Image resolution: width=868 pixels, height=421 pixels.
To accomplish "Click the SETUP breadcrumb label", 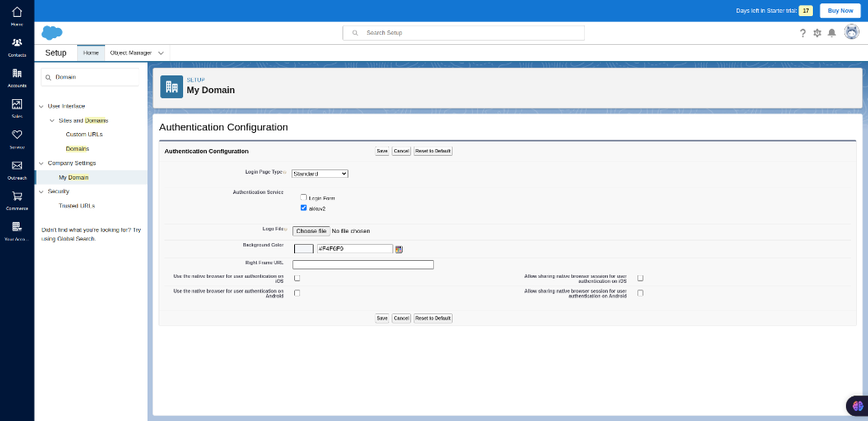I will 196,80.
